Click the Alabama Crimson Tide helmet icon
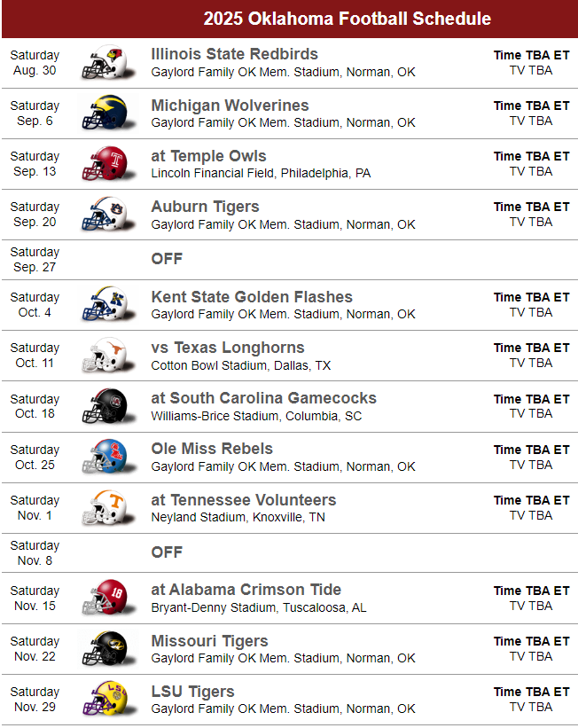This screenshot has width=578, height=728. point(105,598)
